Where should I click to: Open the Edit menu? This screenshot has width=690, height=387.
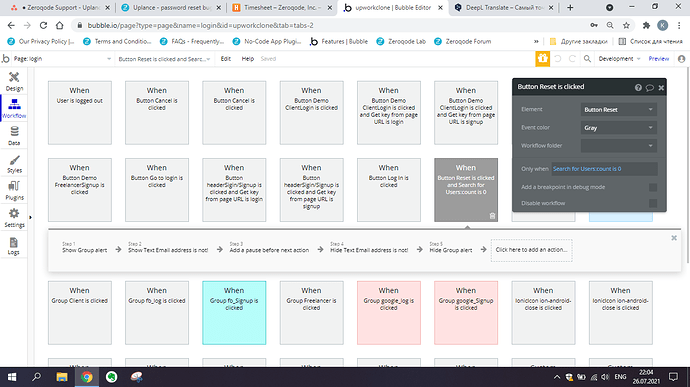click(226, 59)
